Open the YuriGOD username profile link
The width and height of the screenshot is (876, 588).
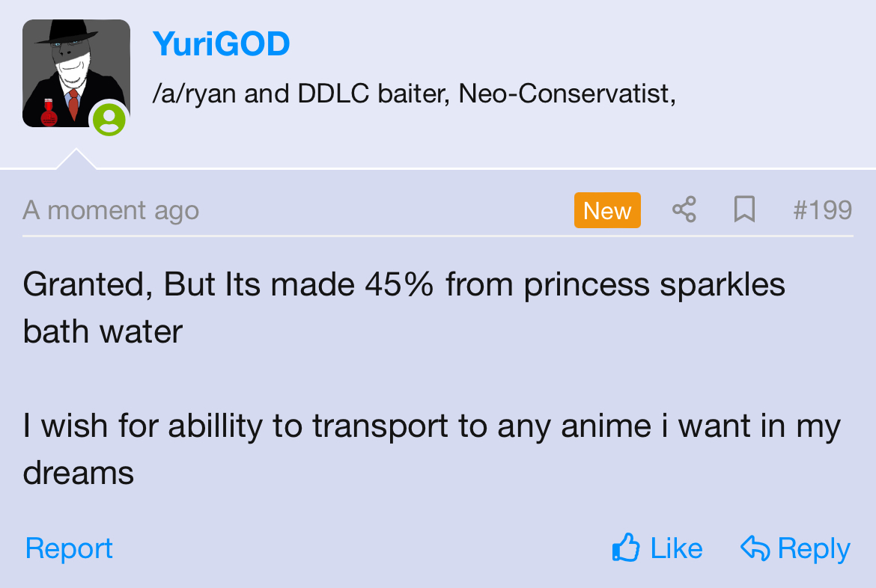(x=221, y=44)
